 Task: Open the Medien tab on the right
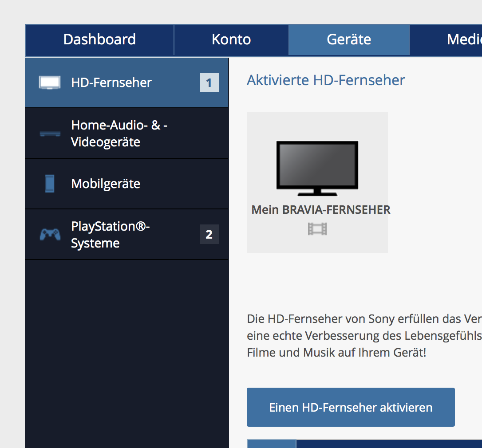(466, 39)
